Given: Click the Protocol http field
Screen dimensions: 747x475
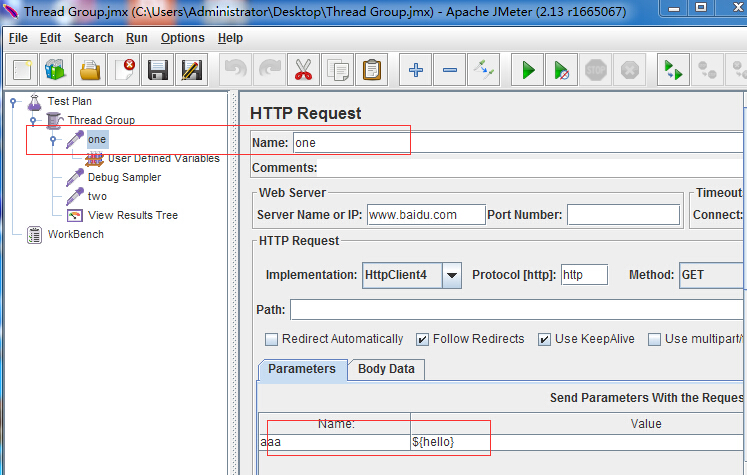Looking at the screenshot, I should click(584, 275).
